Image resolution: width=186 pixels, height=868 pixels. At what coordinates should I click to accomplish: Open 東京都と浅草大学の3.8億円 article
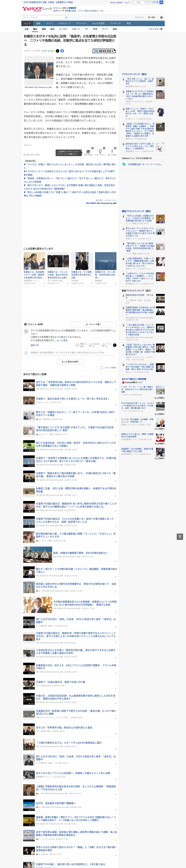point(76,585)
